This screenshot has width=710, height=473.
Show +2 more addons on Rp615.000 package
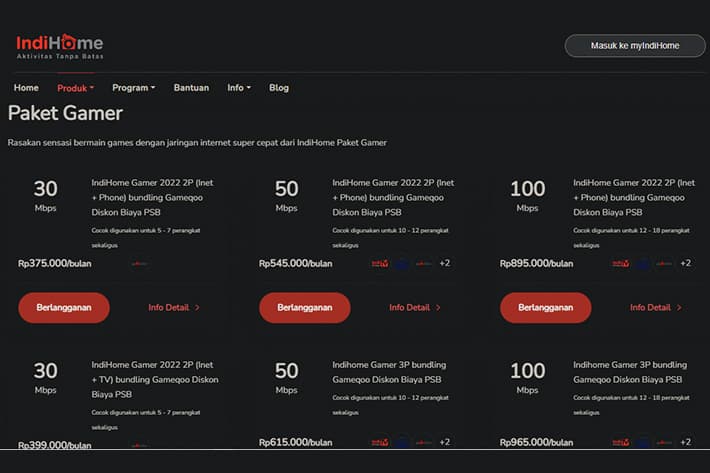pos(445,442)
